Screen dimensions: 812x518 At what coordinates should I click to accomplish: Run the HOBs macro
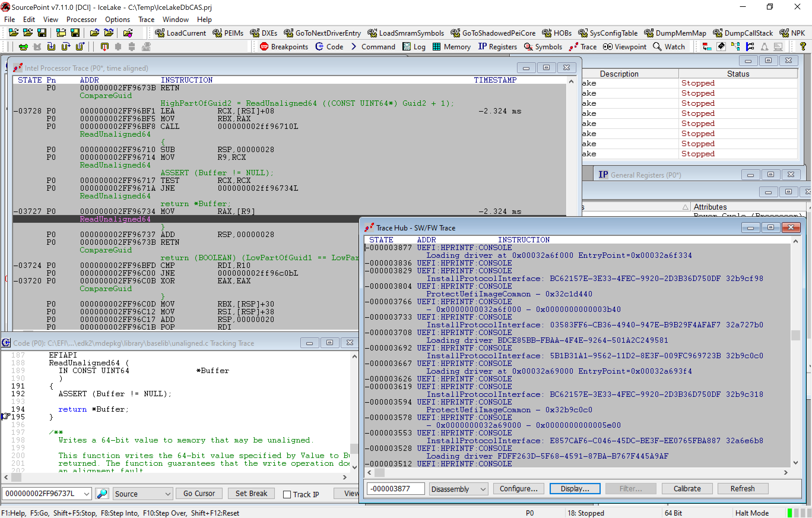[557, 33]
